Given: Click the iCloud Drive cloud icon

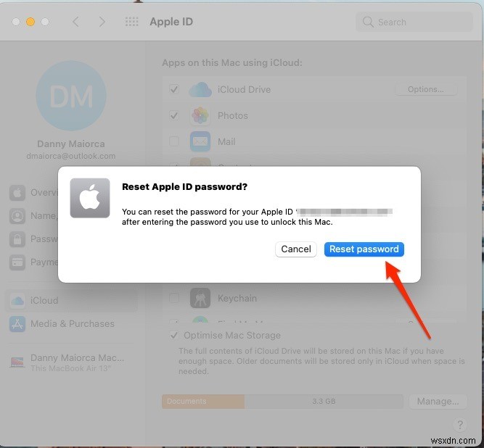Looking at the screenshot, I should [200, 89].
